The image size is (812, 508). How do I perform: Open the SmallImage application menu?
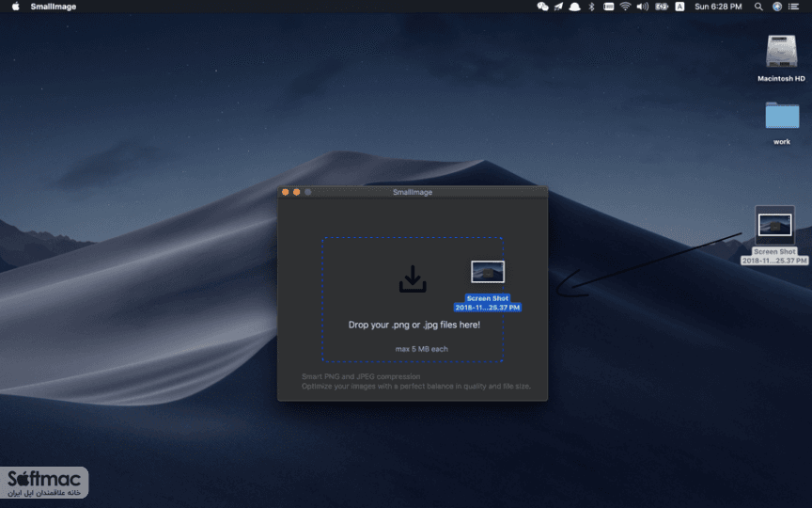point(54,7)
